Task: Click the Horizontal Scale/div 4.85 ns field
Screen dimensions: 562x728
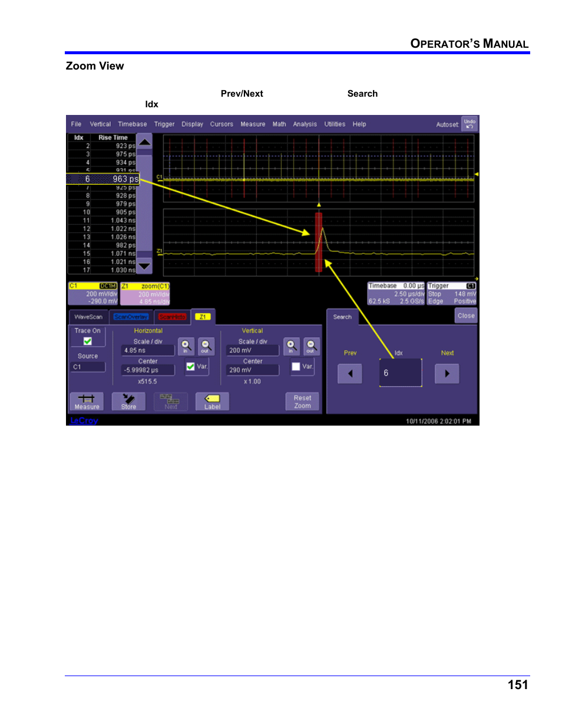Action: (148, 350)
